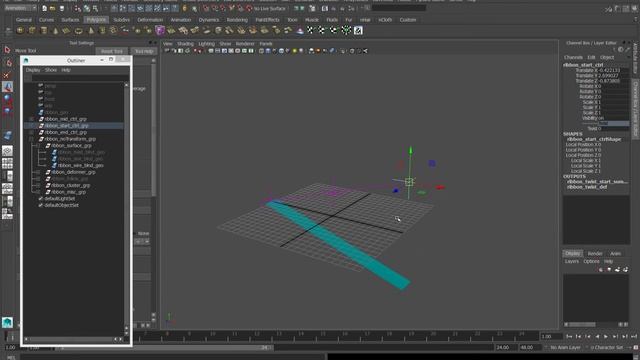Create a polygon sphere from the shelf

coord(20,31)
